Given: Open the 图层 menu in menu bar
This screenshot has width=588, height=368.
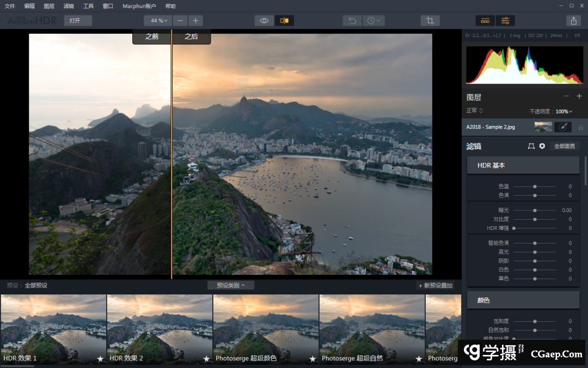Looking at the screenshot, I should [49, 6].
